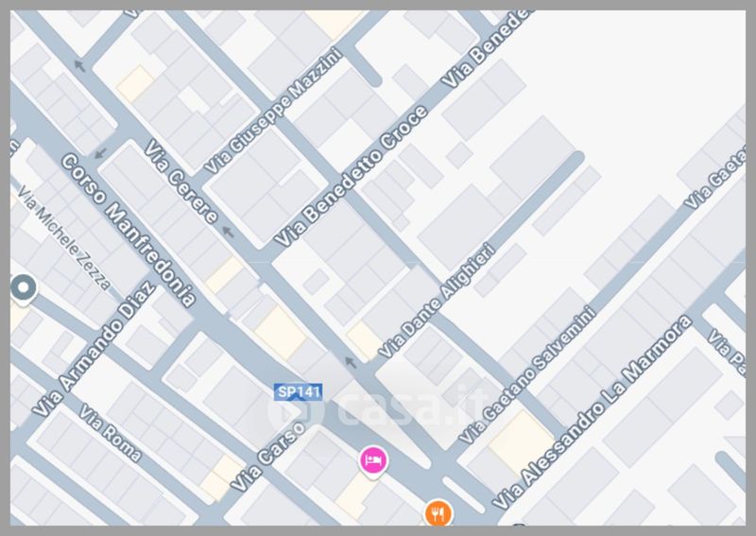This screenshot has width=756, height=536.
Task: Select the Corso Manfredonia street label
Action: click(x=129, y=231)
